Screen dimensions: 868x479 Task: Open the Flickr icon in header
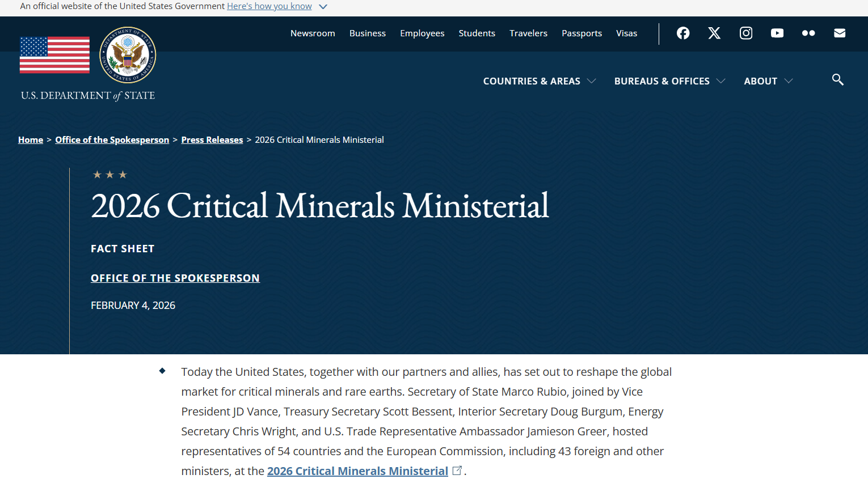(x=808, y=33)
